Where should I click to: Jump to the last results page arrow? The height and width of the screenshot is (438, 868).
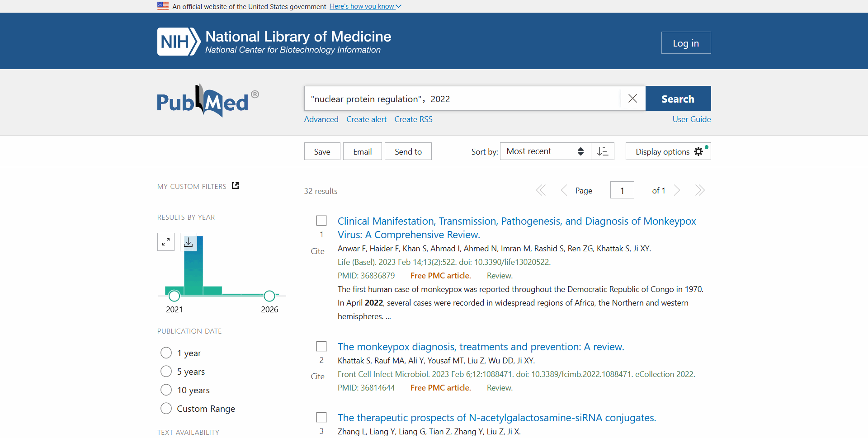[699, 190]
